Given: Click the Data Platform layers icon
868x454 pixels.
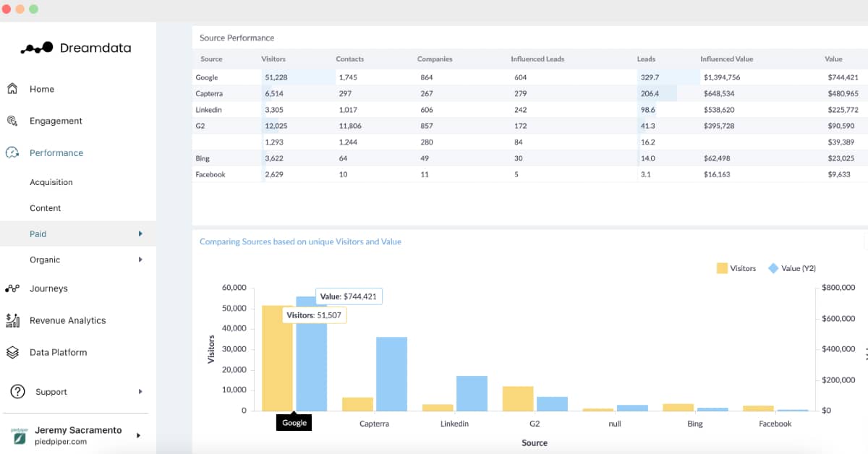Looking at the screenshot, I should click(x=12, y=352).
